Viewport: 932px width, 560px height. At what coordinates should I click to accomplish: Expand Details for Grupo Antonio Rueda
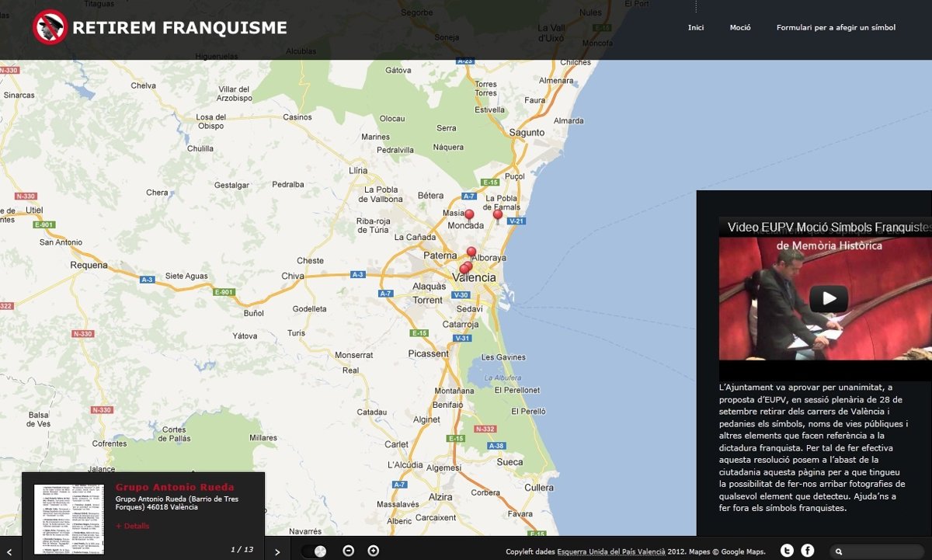(x=132, y=526)
